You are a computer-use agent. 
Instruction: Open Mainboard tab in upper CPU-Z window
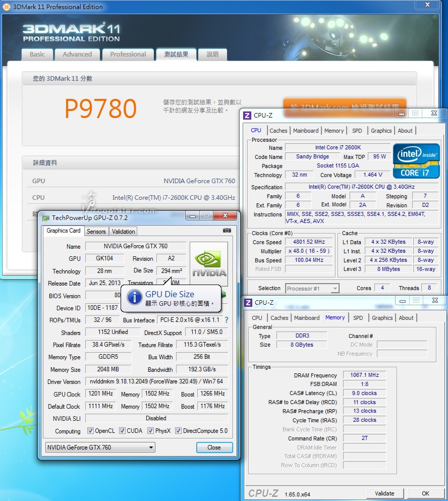(306, 131)
